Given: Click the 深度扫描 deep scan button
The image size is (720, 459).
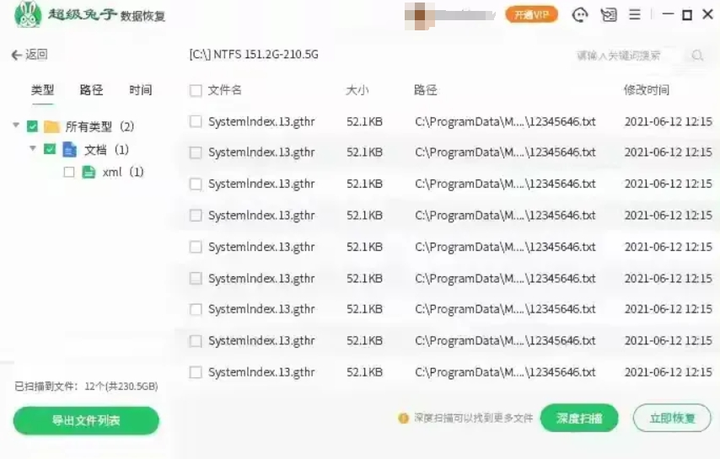Looking at the screenshot, I should point(579,418).
